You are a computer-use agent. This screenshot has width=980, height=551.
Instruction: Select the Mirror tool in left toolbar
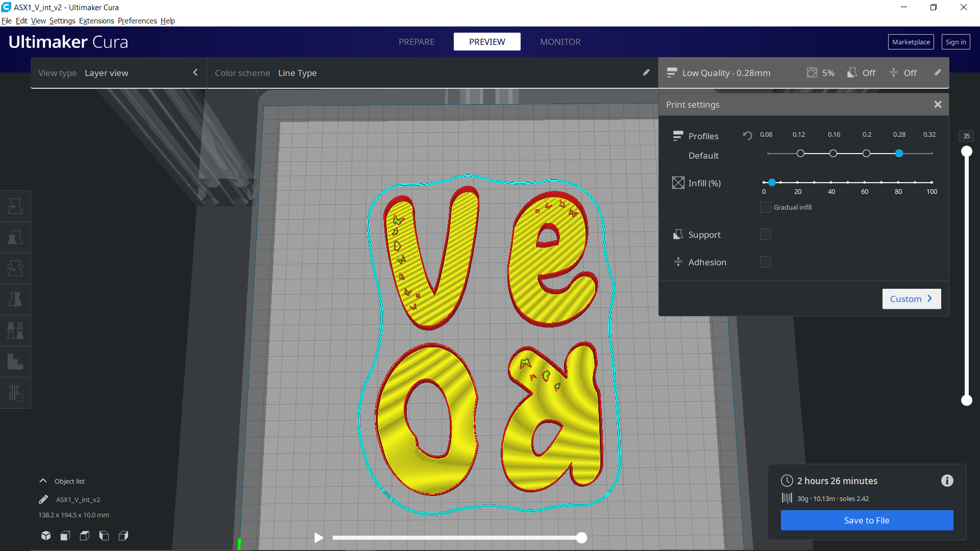(15, 299)
